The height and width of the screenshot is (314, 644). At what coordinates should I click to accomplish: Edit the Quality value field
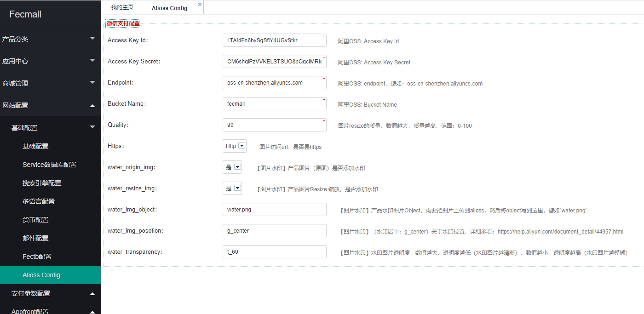tap(275, 125)
